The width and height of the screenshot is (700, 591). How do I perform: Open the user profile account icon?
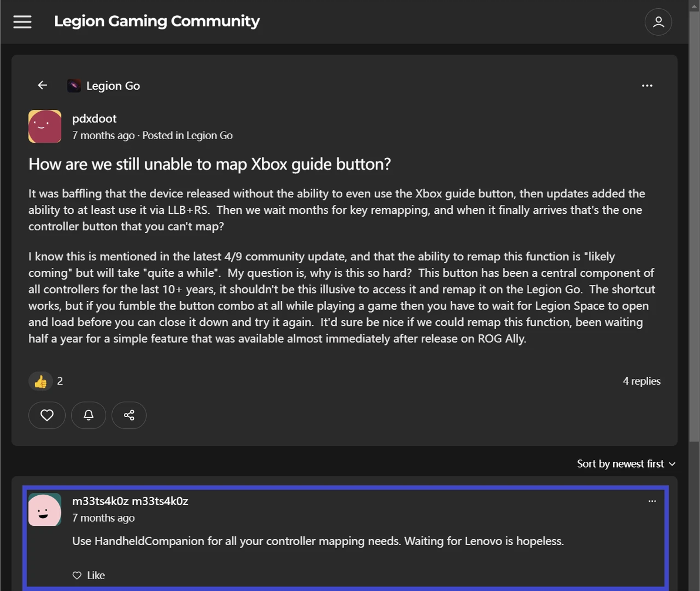(x=658, y=22)
